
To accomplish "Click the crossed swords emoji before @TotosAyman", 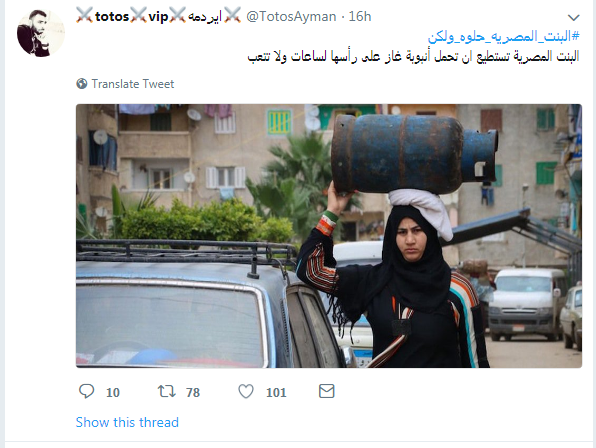I will click(232, 16).
